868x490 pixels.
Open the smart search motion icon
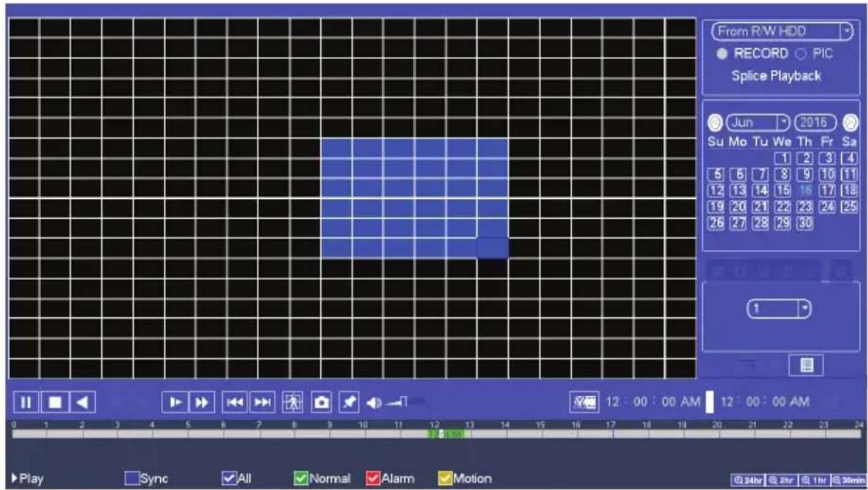[x=292, y=403]
